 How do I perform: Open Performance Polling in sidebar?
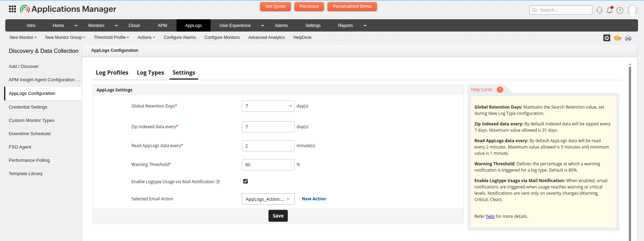(29, 160)
